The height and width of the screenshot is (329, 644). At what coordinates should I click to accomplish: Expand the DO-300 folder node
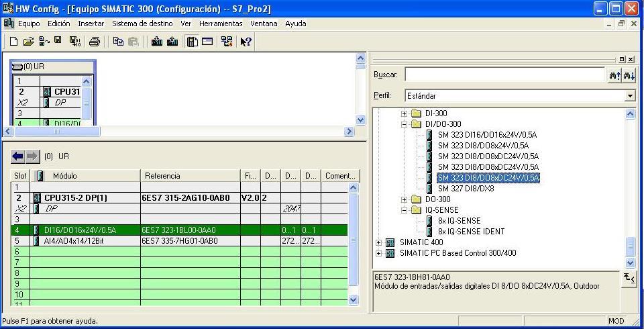click(404, 199)
